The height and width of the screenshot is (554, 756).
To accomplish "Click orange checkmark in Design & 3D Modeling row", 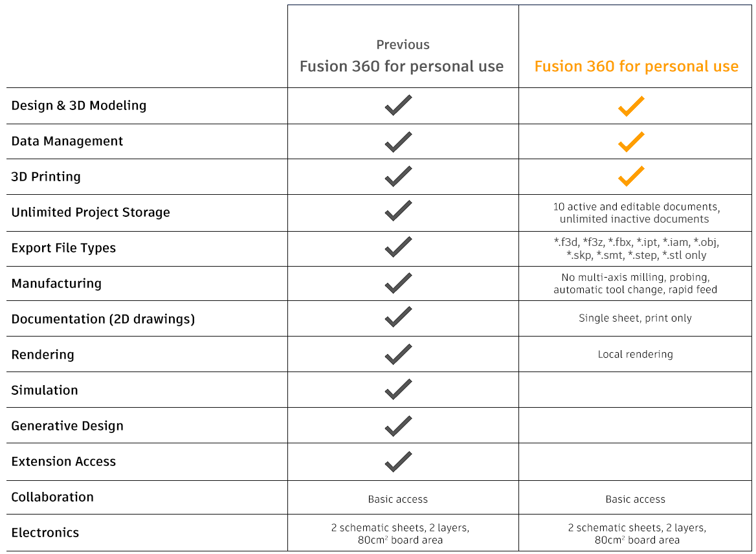I will (x=631, y=106).
